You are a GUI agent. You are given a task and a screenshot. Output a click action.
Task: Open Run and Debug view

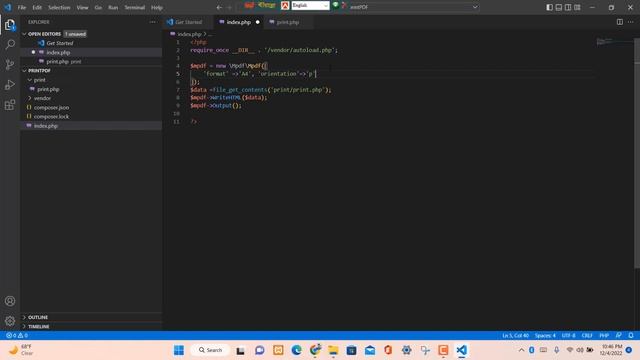pos(10,84)
